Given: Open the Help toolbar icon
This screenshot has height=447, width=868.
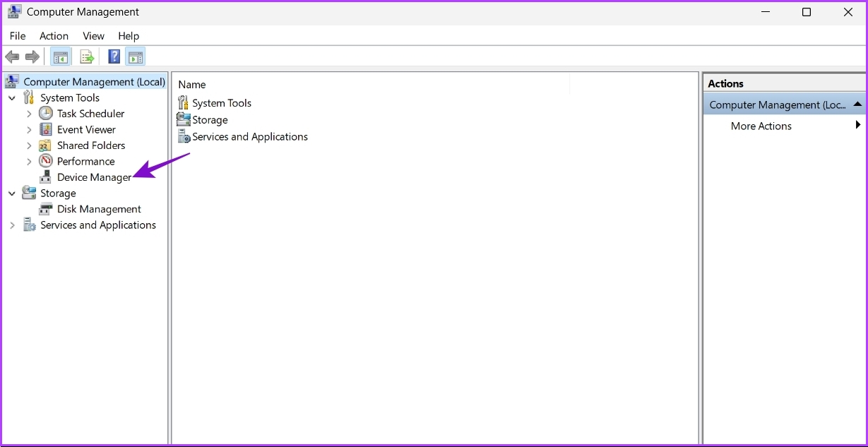Looking at the screenshot, I should coord(114,56).
